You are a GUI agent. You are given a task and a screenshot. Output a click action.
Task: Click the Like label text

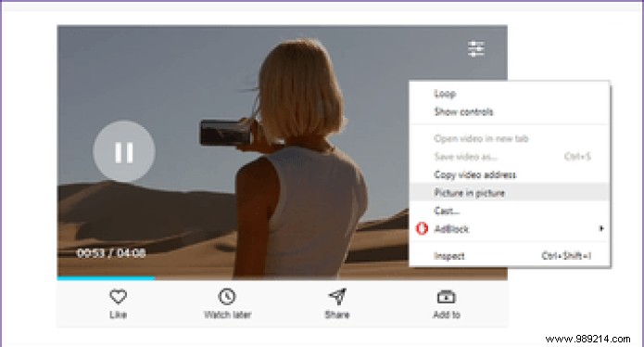tap(118, 315)
